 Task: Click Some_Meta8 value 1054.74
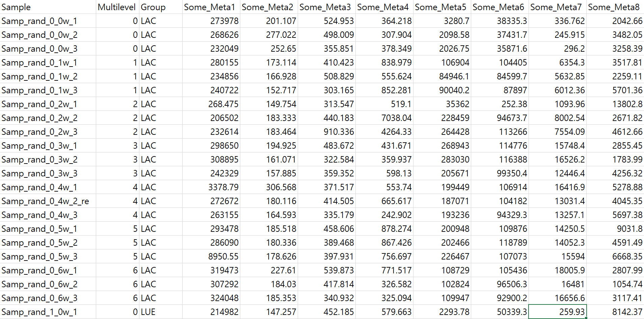[615, 284]
